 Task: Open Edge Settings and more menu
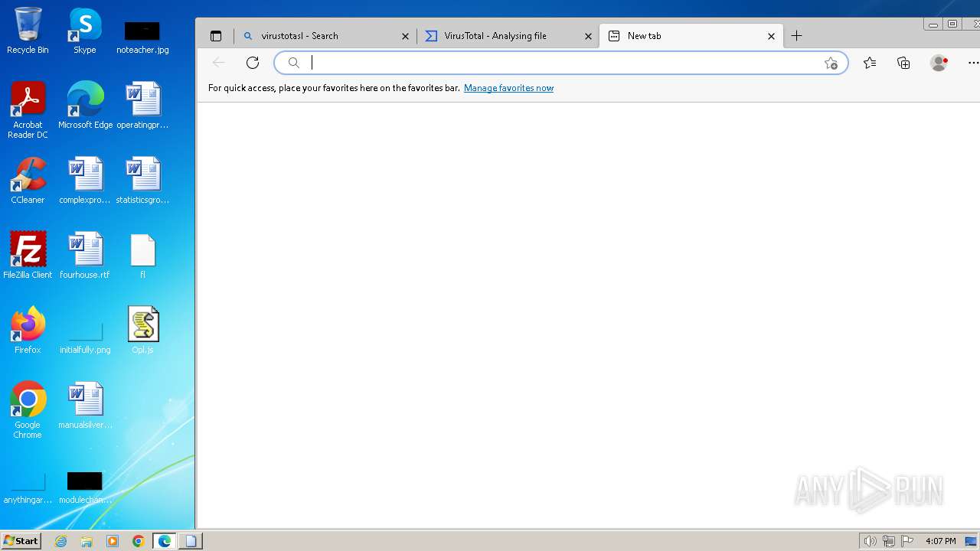click(x=973, y=63)
